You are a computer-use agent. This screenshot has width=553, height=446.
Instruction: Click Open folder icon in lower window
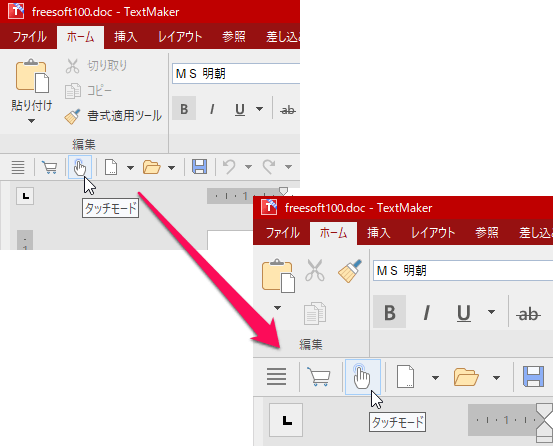click(466, 377)
